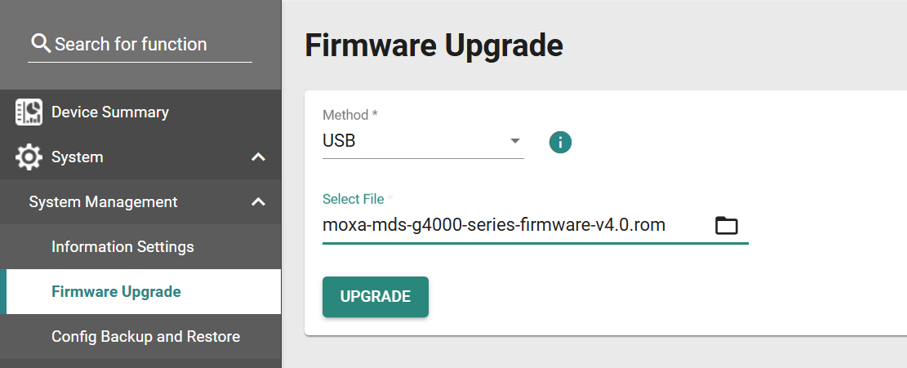
Task: Click the Method dropdown arrow
Action: (514, 141)
